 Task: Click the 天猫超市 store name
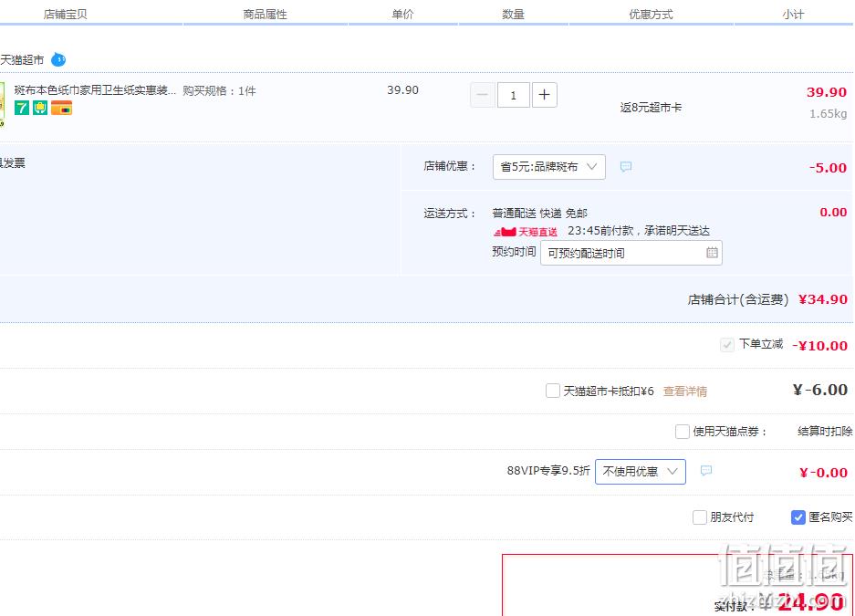point(22,60)
